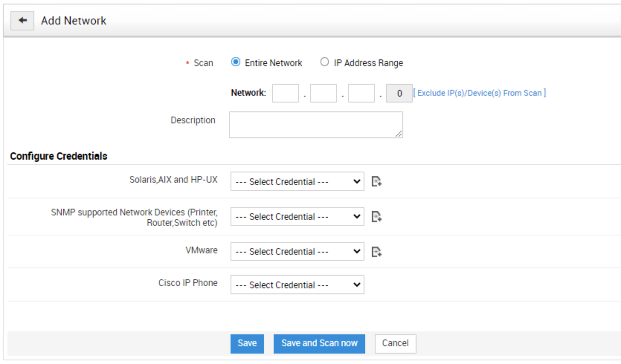Add a new credential for SNMP network devices
Viewport: 621px width, 364px height.
click(376, 217)
